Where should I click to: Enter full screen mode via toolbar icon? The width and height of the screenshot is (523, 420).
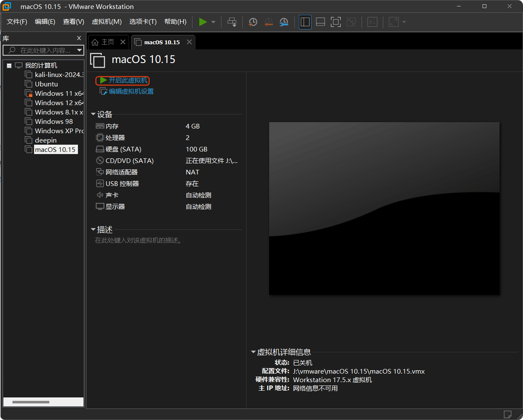coord(336,22)
